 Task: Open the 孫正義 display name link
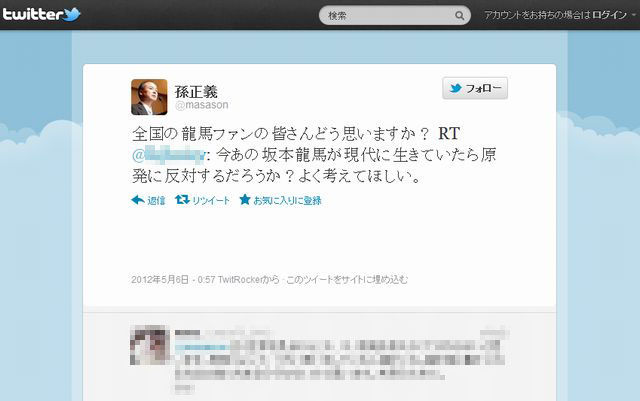click(196, 92)
